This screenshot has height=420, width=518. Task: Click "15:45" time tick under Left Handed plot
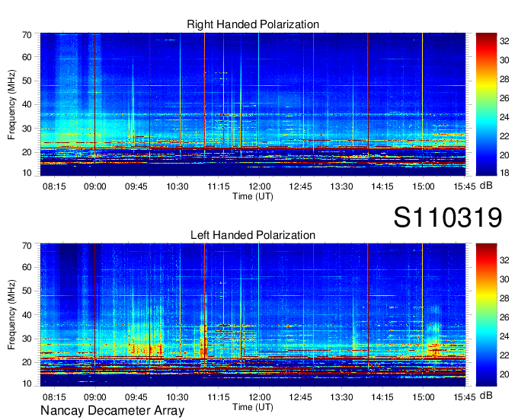tap(465, 397)
